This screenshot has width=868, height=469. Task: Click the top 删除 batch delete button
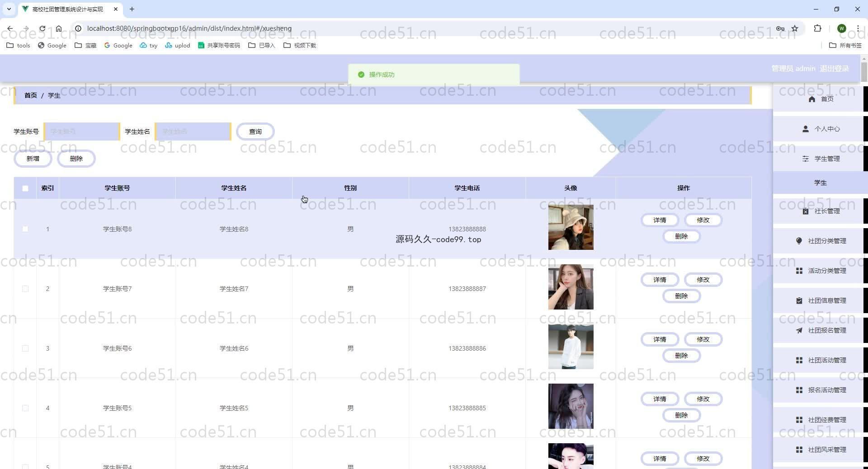[76, 159]
